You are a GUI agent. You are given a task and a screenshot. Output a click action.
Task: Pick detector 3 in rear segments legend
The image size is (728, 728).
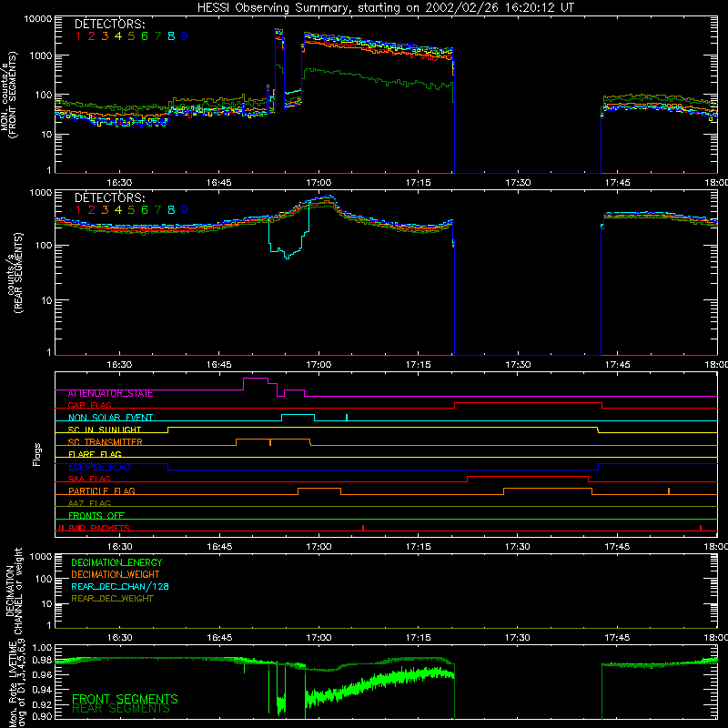point(105,210)
